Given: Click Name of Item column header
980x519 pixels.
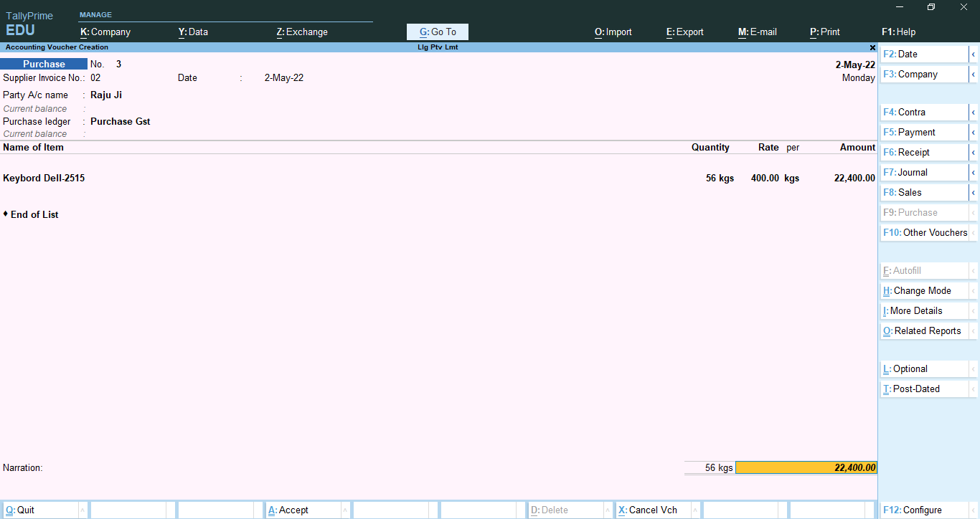Looking at the screenshot, I should (33, 147).
